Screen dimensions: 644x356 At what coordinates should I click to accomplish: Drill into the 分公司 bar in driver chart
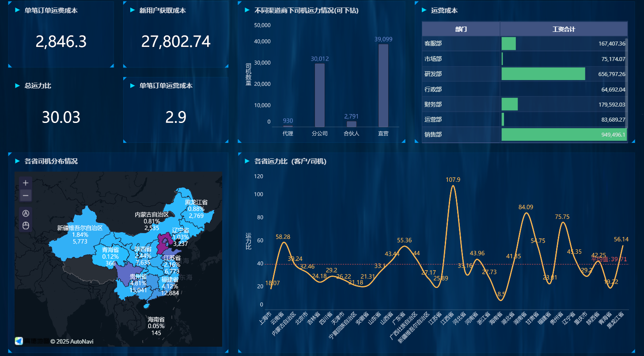[x=320, y=95]
